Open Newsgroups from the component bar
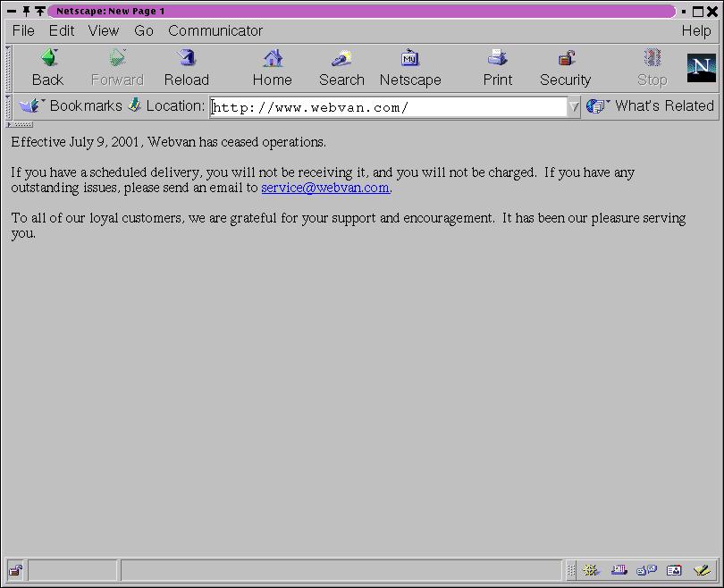The image size is (724, 588). coord(646,570)
